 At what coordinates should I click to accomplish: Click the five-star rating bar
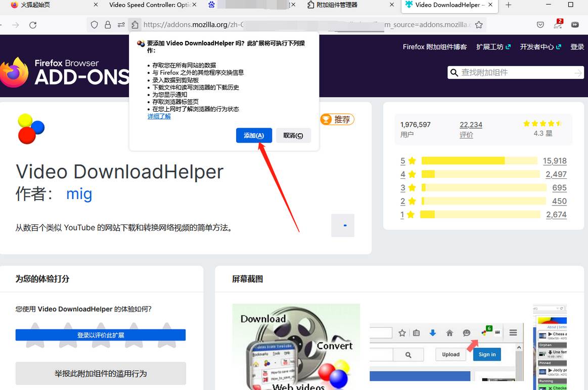click(x=479, y=161)
